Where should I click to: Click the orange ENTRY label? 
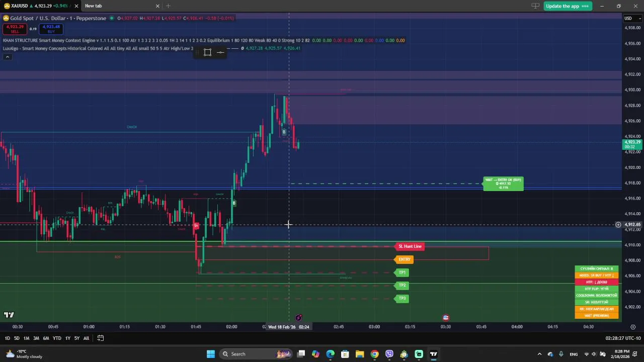click(404, 259)
